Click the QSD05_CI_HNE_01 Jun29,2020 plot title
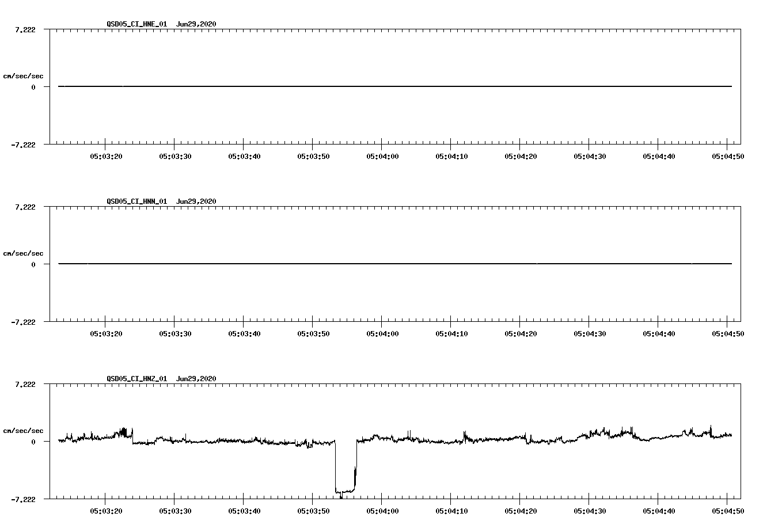The width and height of the screenshot is (782, 532). coord(161,24)
